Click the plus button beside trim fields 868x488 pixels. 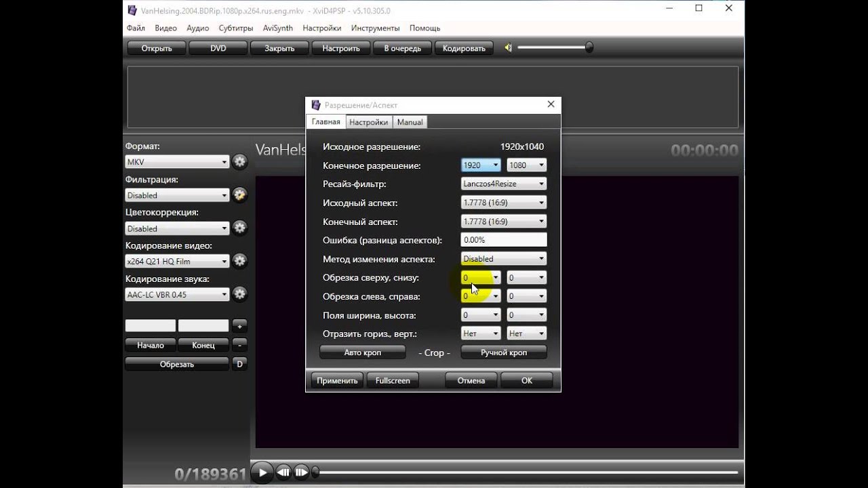tap(239, 326)
